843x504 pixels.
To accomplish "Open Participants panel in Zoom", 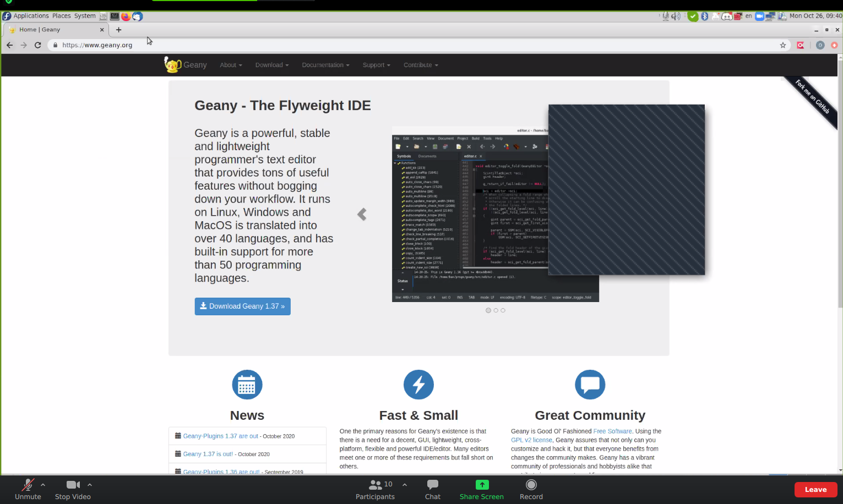I will pyautogui.click(x=375, y=489).
